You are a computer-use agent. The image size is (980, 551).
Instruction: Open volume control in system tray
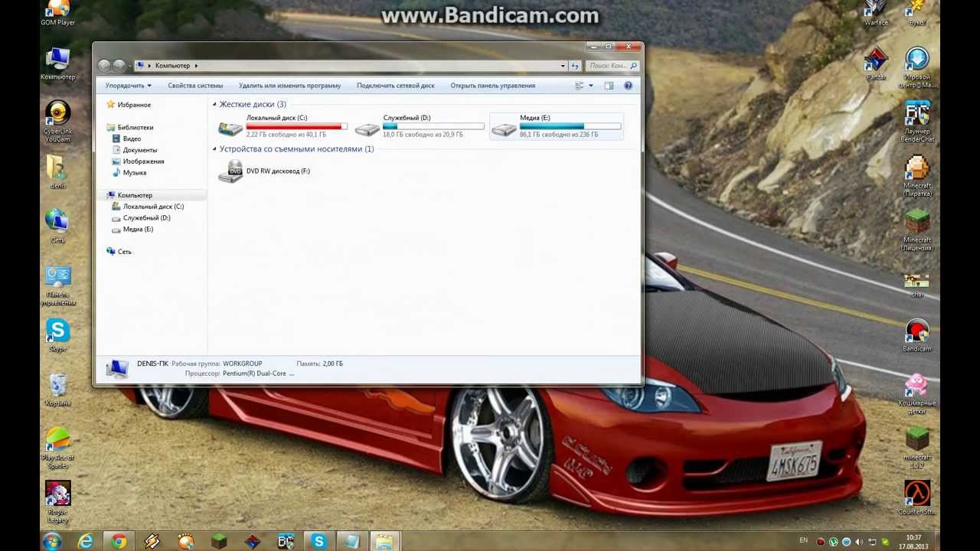coord(858,542)
